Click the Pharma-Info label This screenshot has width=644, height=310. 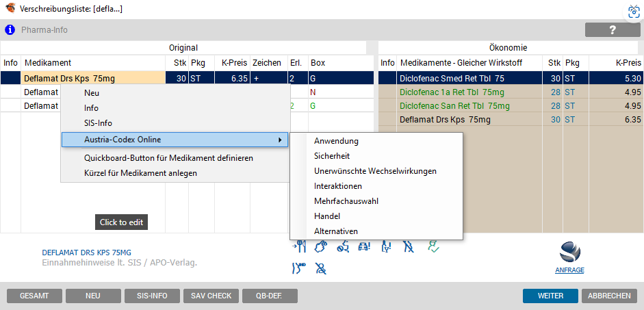pyautogui.click(x=44, y=30)
